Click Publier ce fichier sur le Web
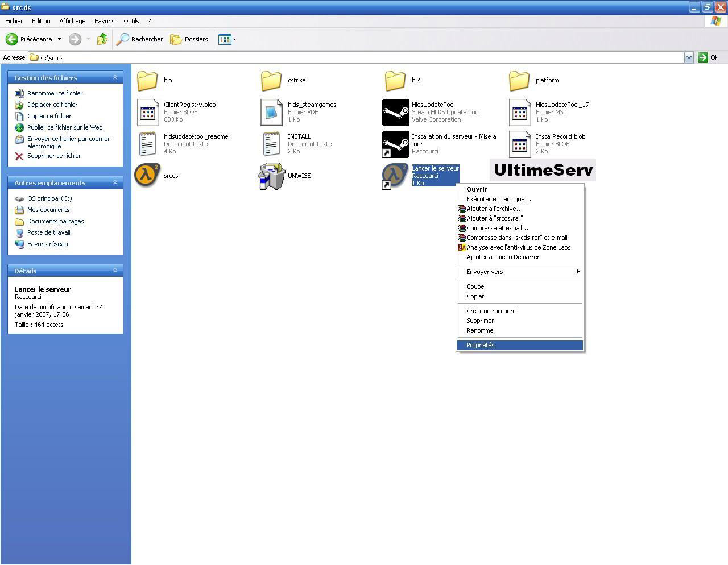This screenshot has height=565, width=728. (x=65, y=127)
